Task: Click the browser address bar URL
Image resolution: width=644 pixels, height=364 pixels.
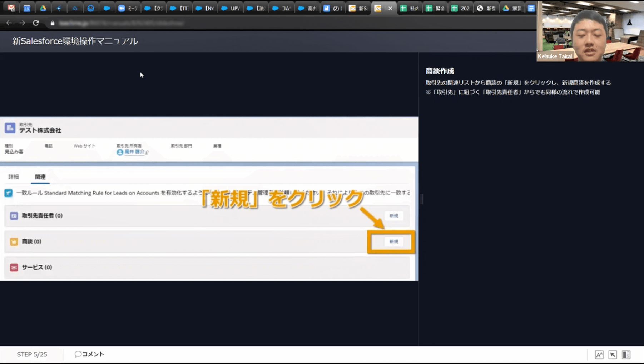Action: click(x=122, y=23)
